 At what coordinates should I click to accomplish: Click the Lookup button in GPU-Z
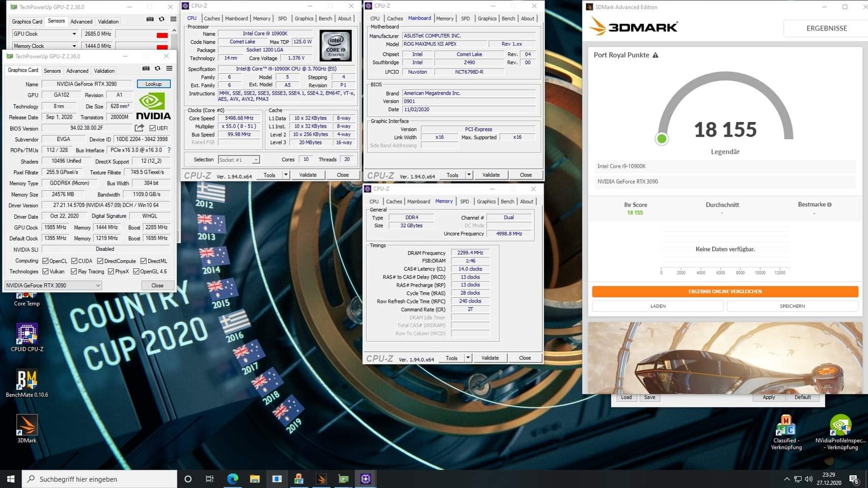[154, 84]
